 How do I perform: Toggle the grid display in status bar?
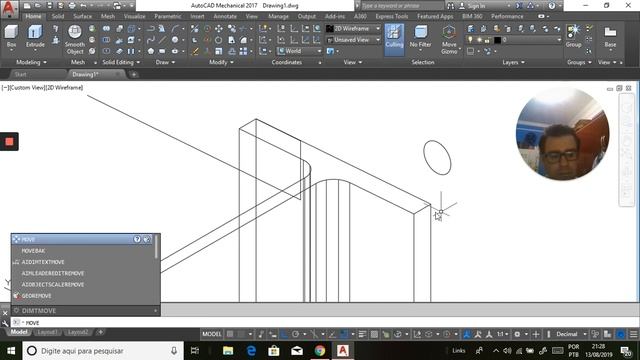pyautogui.click(x=230, y=334)
